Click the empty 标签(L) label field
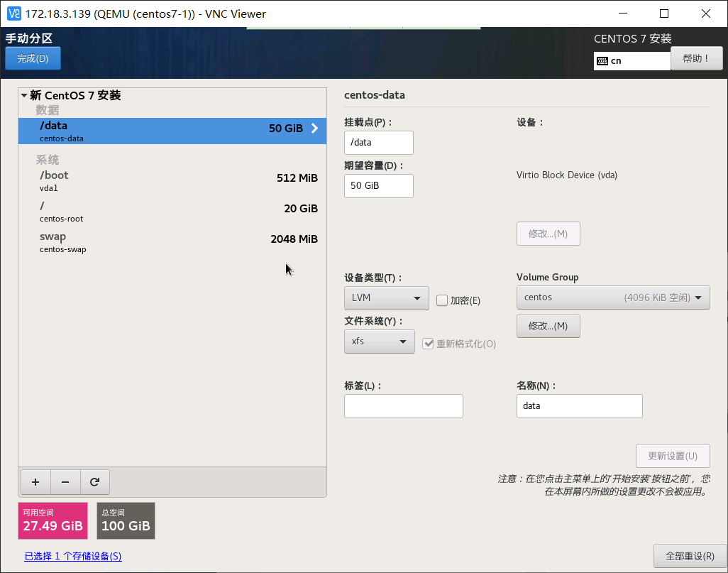Viewport: 728px width, 573px height. click(404, 406)
